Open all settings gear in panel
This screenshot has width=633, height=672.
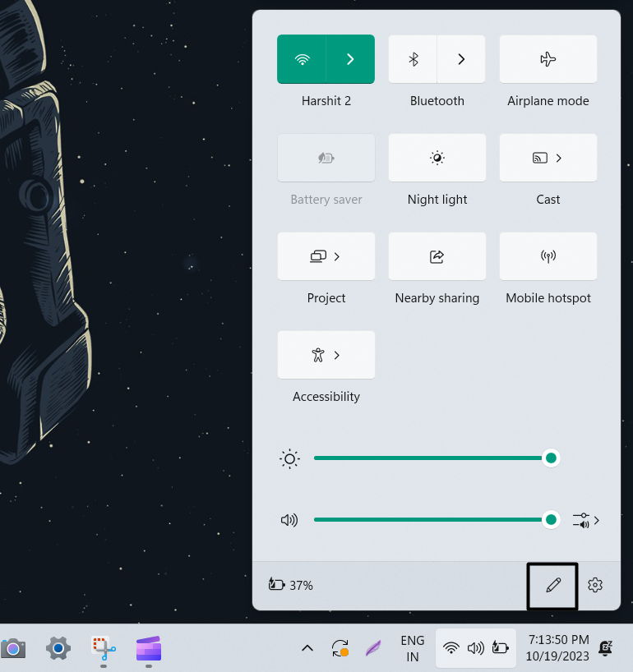(x=595, y=585)
